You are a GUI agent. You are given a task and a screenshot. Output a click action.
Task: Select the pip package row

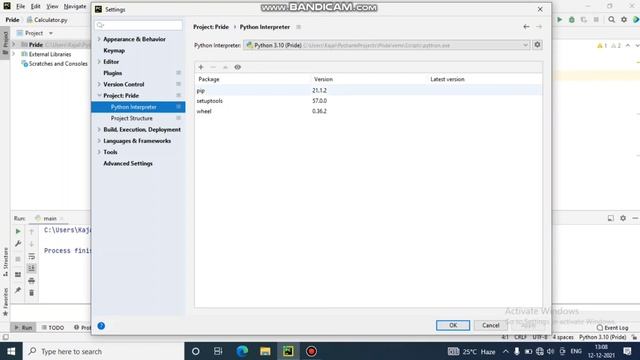(369, 90)
